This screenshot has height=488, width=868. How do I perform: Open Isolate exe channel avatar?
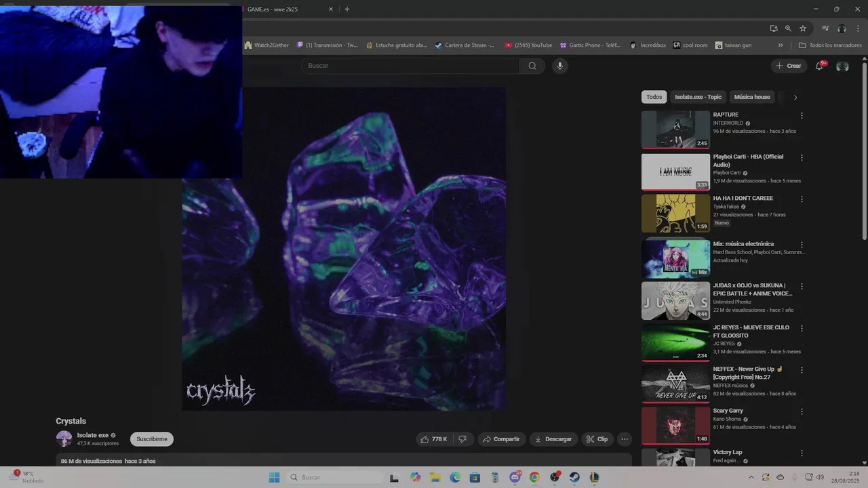coord(64,439)
